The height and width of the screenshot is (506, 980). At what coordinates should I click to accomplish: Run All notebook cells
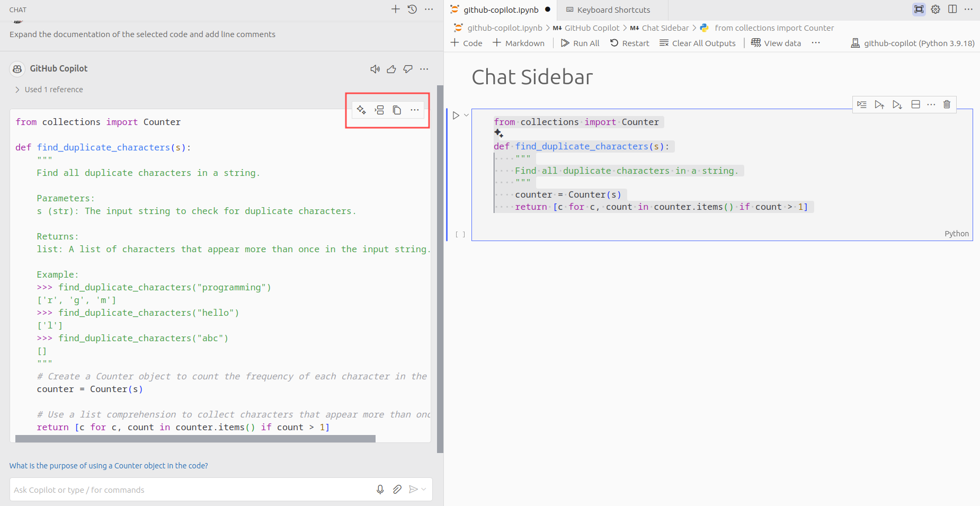click(580, 43)
